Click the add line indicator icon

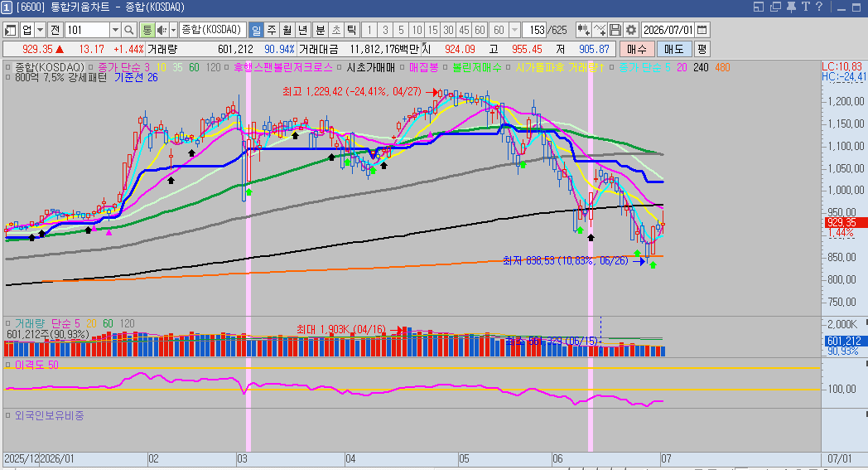[600, 30]
